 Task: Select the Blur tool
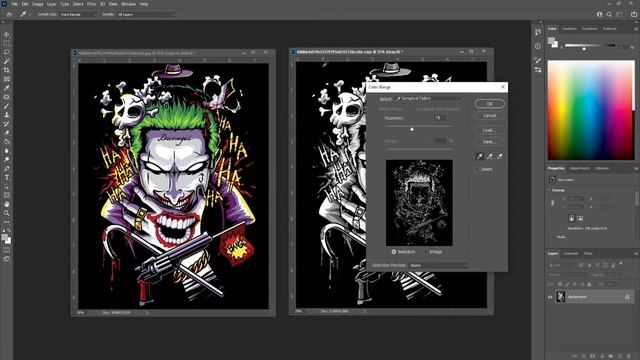(x=7, y=151)
